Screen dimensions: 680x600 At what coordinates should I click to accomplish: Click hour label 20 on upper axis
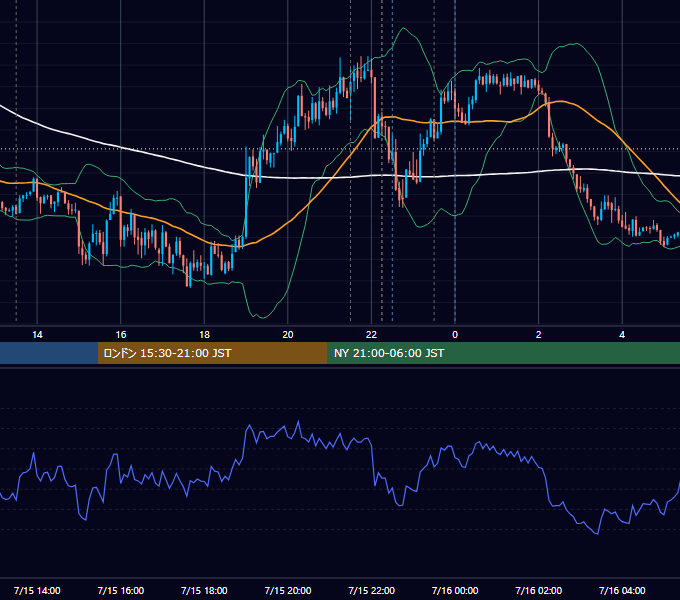pos(288,335)
